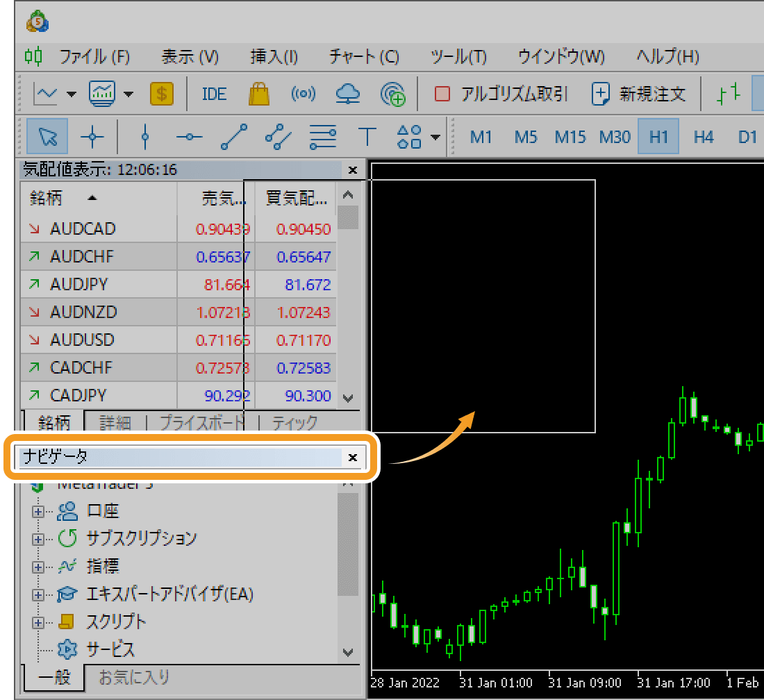Select the AUDUSD symbol row
The height and width of the screenshot is (700, 764).
[178, 340]
